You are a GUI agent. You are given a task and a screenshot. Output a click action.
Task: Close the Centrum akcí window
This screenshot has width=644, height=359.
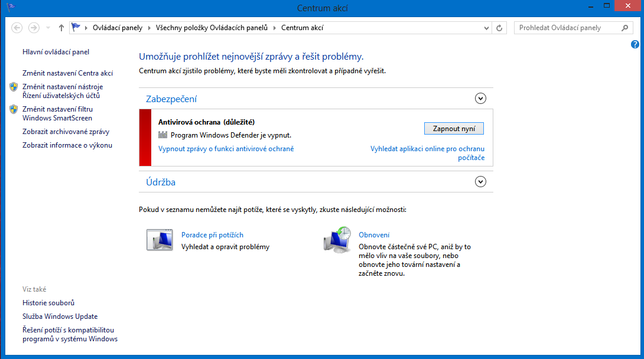(x=628, y=6)
